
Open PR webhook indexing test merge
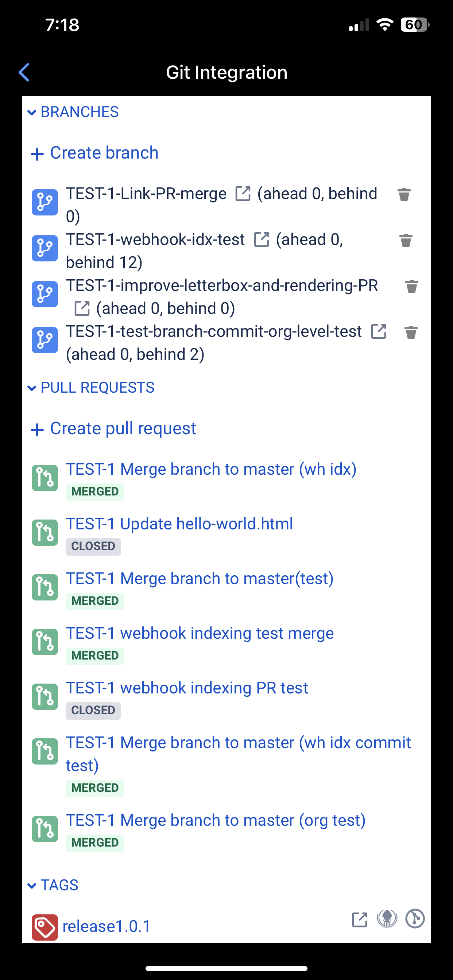tap(200, 634)
